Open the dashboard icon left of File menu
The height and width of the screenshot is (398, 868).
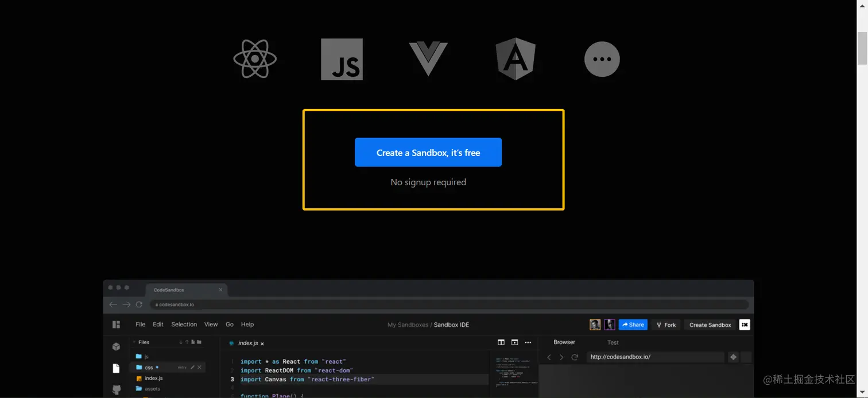point(116,325)
